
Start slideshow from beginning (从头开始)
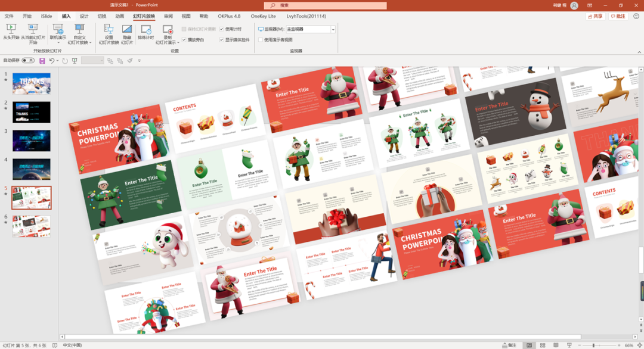(11, 32)
